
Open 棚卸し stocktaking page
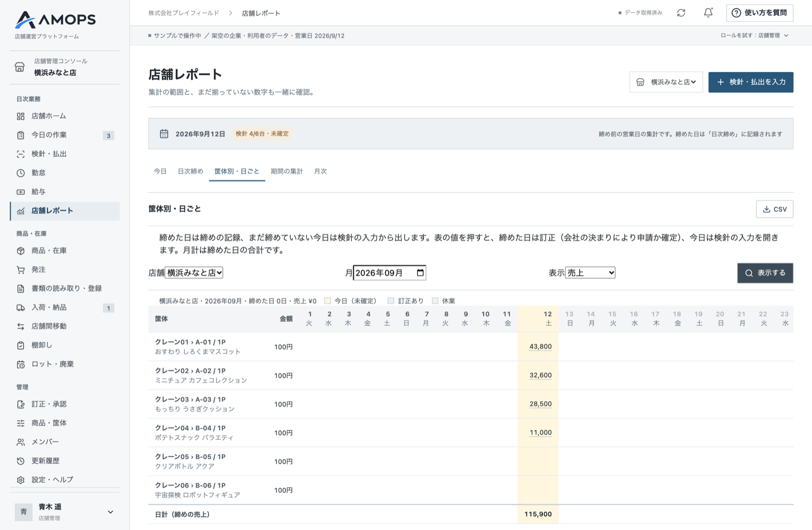65,345
